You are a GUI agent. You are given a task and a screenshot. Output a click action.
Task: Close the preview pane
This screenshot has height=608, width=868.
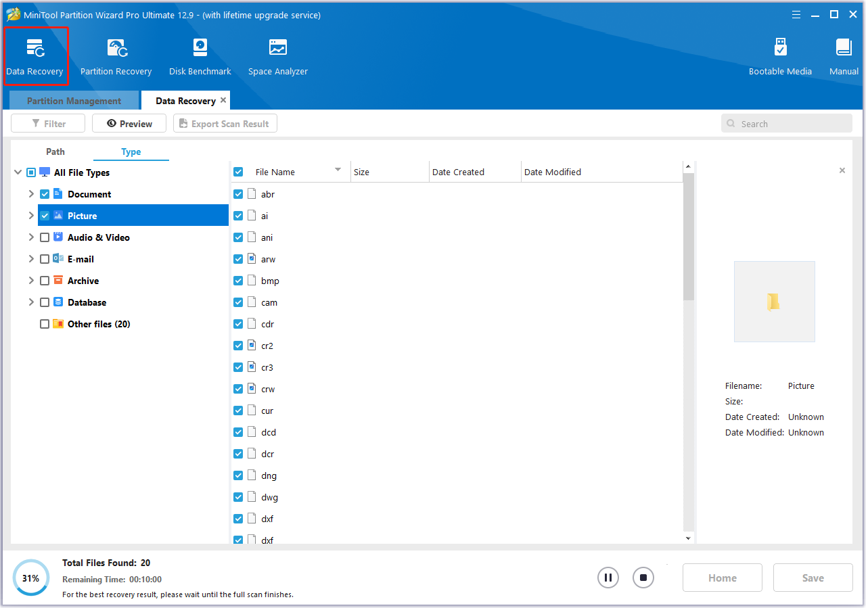(x=842, y=170)
